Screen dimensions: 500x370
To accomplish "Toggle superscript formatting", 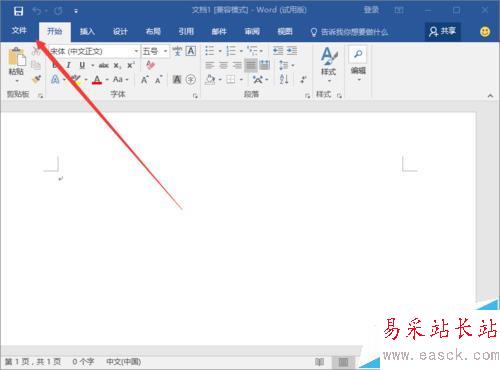I will tap(131, 65).
